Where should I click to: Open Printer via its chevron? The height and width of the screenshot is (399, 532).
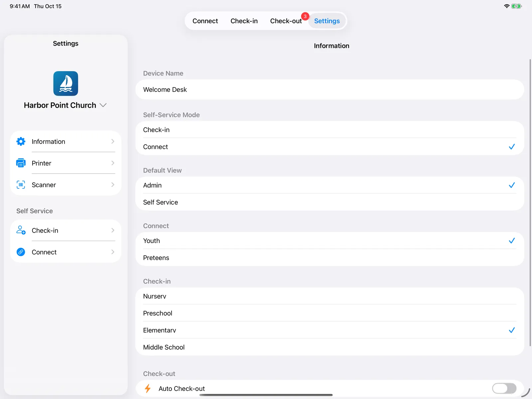[x=113, y=163]
